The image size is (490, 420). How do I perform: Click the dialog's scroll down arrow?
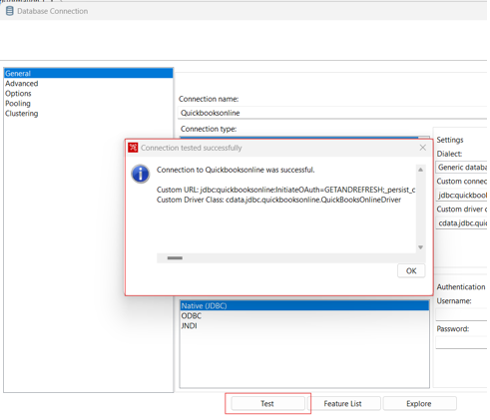click(421, 247)
